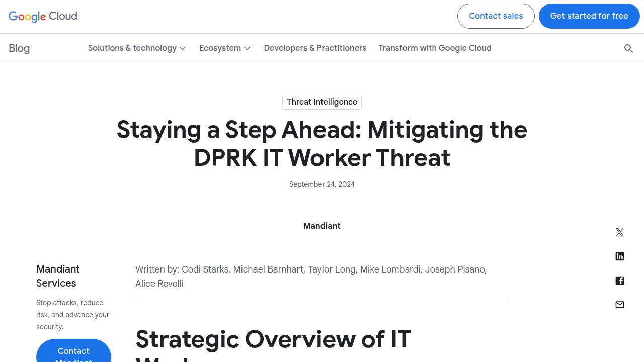Click the September 24, 2024 date
The width and height of the screenshot is (644, 362).
(x=322, y=184)
